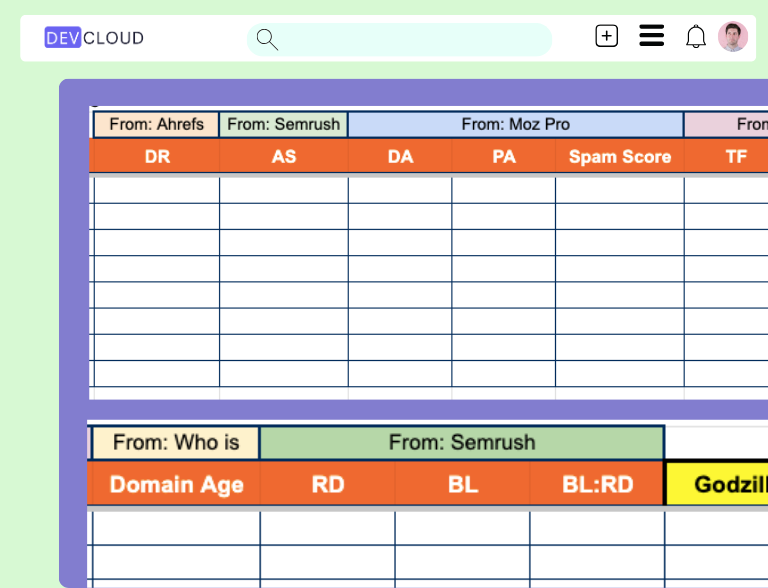Click the PA column header
This screenshot has height=588, width=768.
pos(504,156)
